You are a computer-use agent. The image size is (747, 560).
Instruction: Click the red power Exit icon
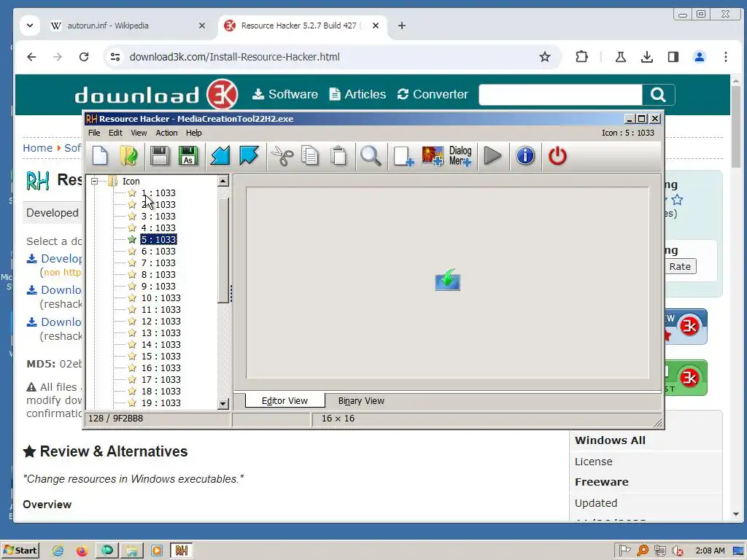pos(557,156)
